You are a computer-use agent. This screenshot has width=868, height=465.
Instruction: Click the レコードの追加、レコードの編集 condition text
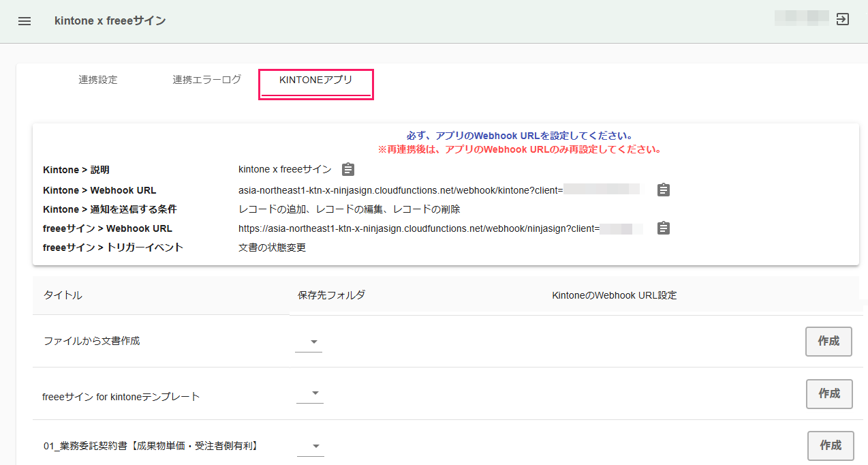point(349,209)
